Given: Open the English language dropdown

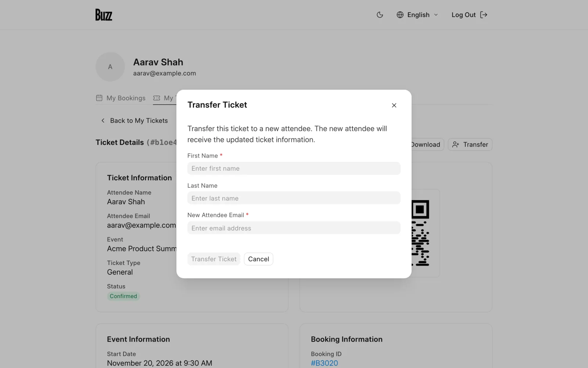Looking at the screenshot, I should [x=417, y=15].
